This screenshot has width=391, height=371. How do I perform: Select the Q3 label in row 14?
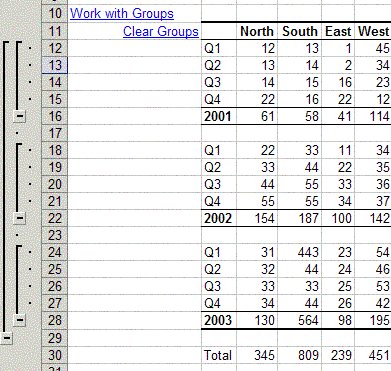(x=219, y=82)
